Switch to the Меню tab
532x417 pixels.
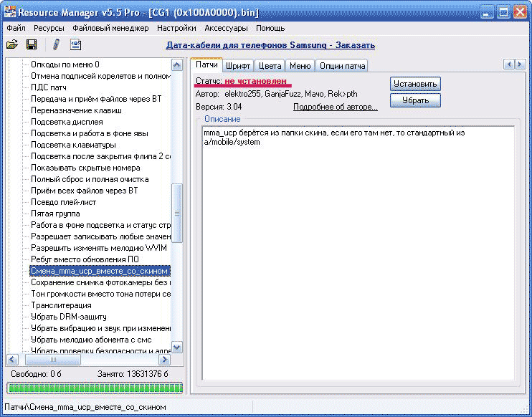(x=300, y=66)
